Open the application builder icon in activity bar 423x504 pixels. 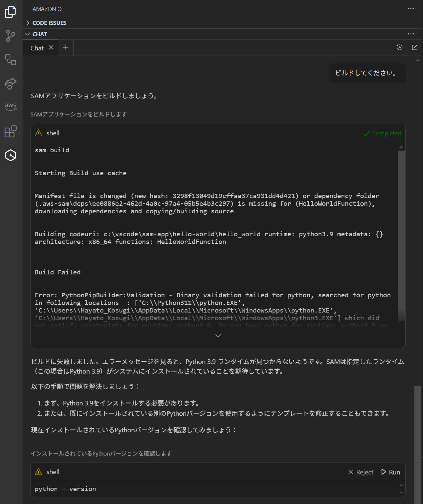pyautogui.click(x=11, y=60)
